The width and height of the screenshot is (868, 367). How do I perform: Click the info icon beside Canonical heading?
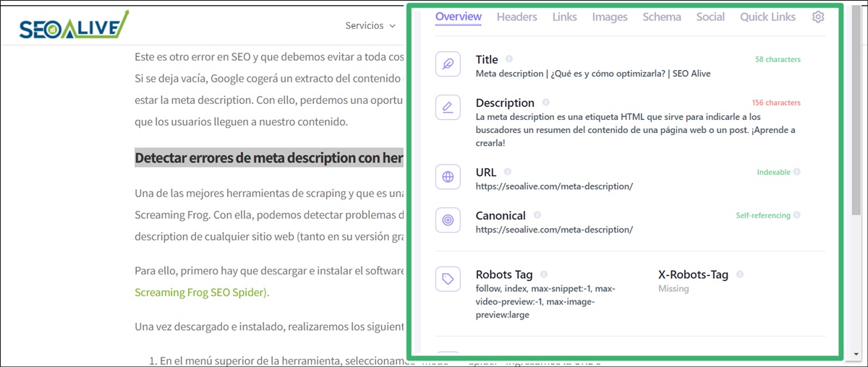tap(537, 215)
